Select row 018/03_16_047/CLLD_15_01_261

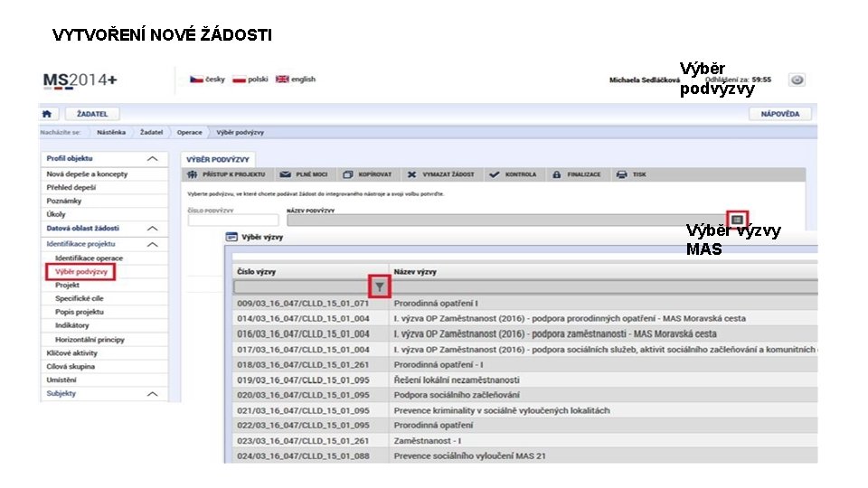(x=524, y=364)
